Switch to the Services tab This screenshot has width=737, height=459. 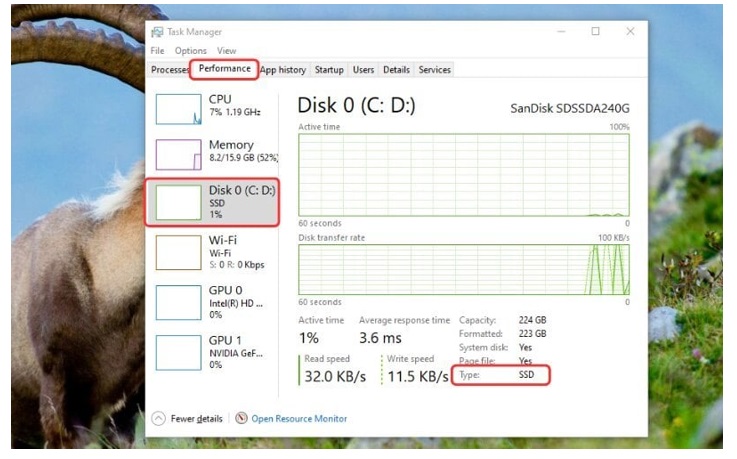pyautogui.click(x=434, y=70)
